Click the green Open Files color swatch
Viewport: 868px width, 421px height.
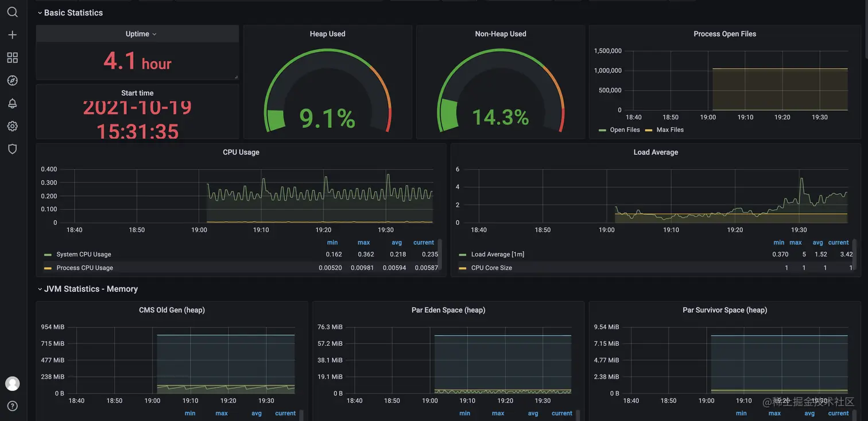602,130
